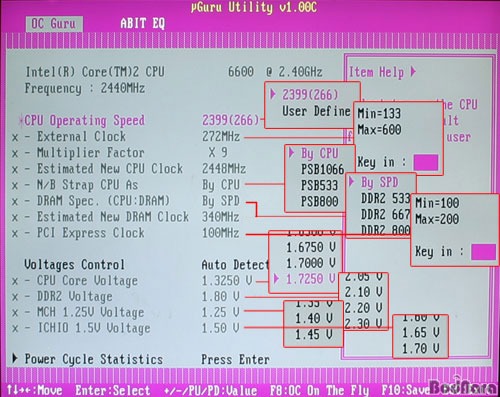The height and width of the screenshot is (397, 500).
Task: Select the CPU Operating Speed setting
Action: [85, 120]
